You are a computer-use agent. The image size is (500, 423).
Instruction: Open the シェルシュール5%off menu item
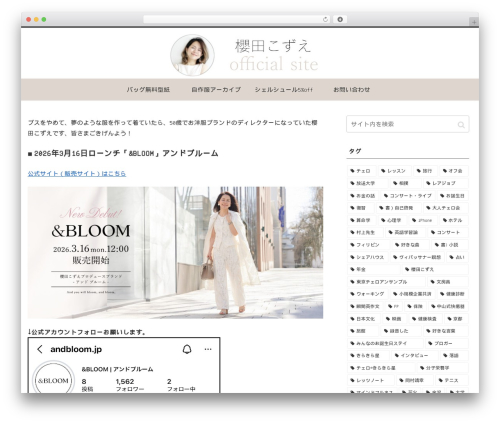284,90
